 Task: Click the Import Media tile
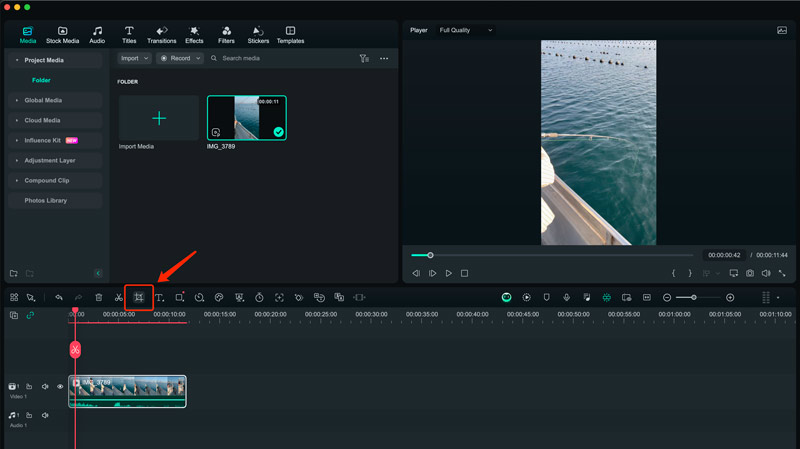tap(158, 118)
